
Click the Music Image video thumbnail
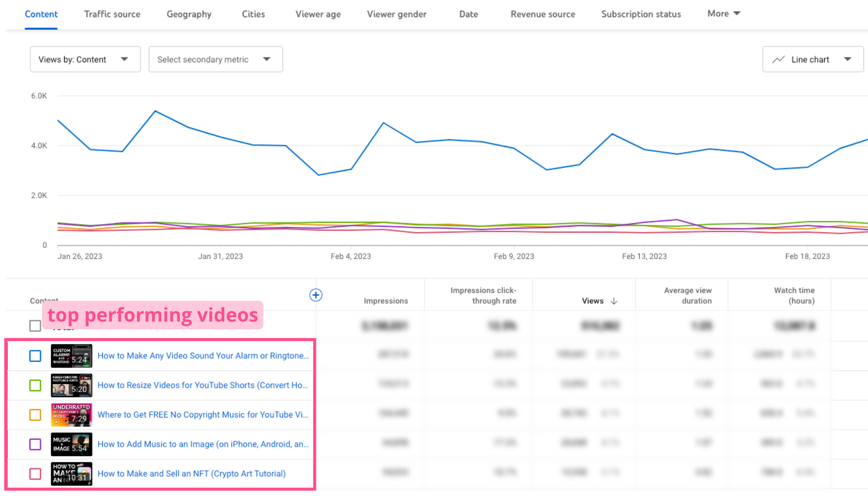71,444
